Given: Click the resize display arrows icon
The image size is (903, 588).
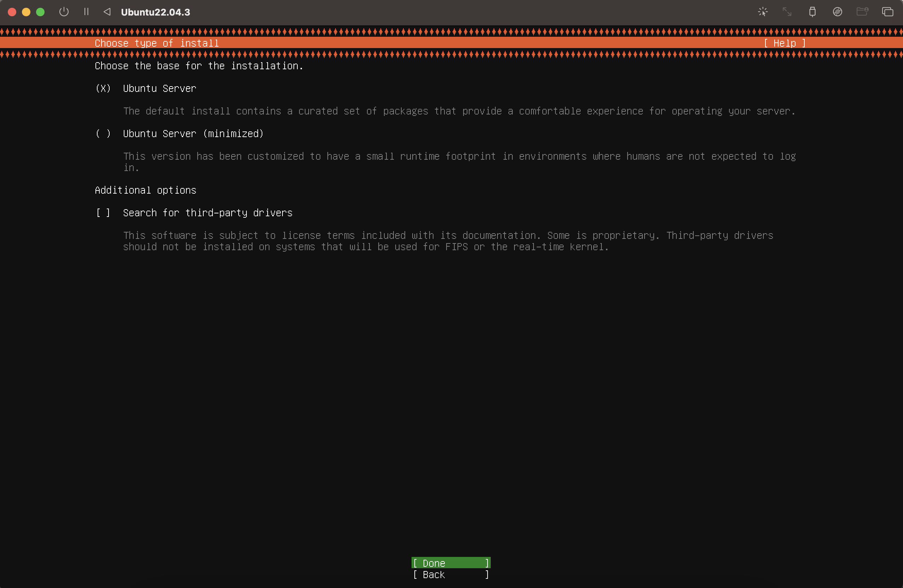Looking at the screenshot, I should click(x=787, y=12).
